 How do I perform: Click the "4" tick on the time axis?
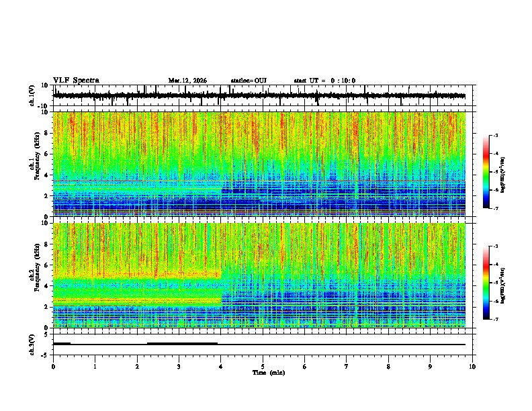(221, 367)
